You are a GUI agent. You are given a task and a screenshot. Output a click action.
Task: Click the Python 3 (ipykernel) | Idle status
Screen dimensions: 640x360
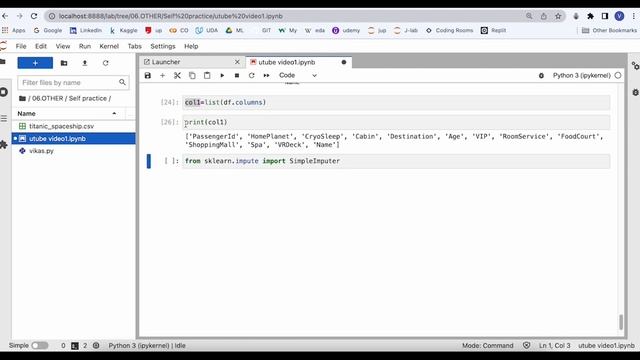pyautogui.click(x=147, y=345)
